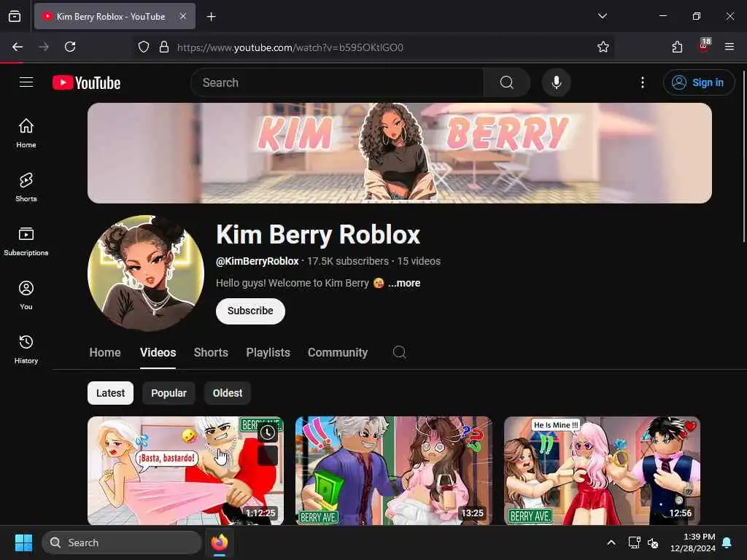The height and width of the screenshot is (560, 747).
Task: Open Firefox View icon
Action: (15, 16)
